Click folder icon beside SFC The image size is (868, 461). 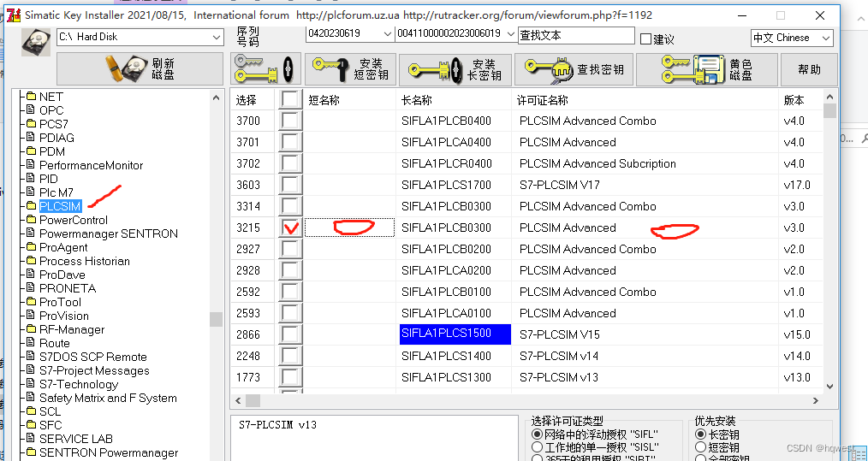click(x=31, y=426)
